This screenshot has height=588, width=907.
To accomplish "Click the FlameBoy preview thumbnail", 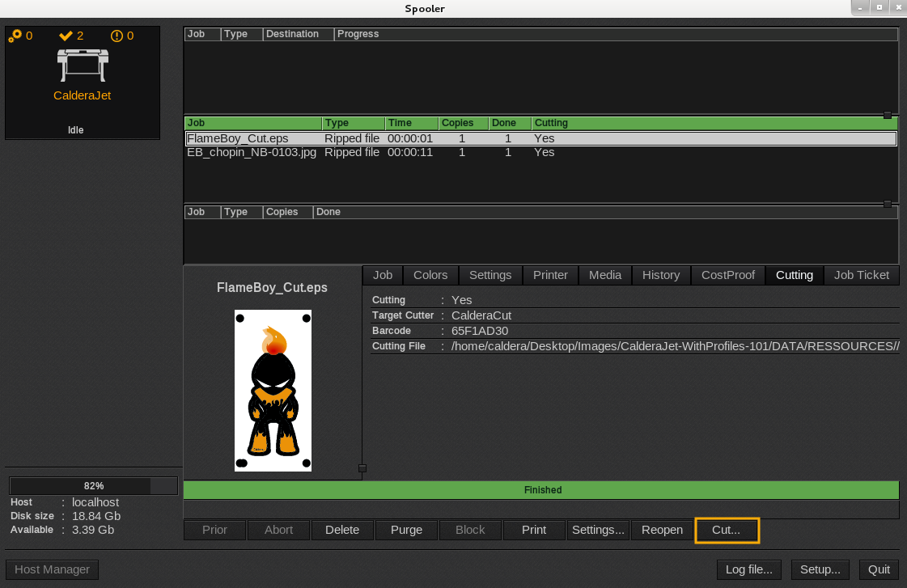I will pyautogui.click(x=273, y=390).
